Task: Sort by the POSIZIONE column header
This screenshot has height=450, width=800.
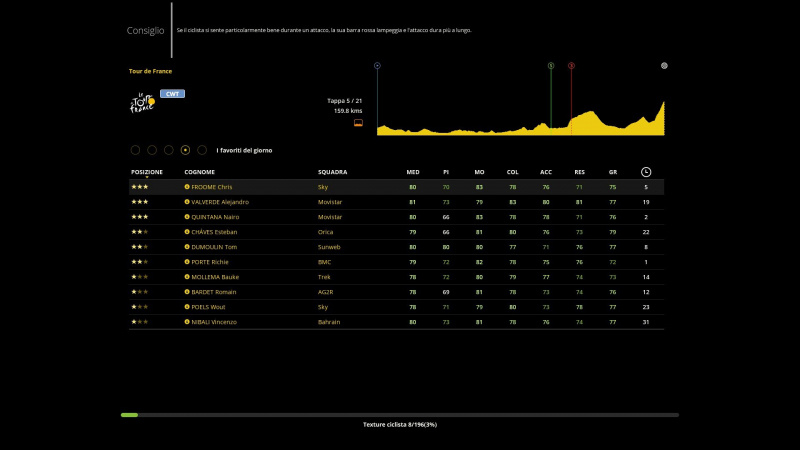Action: [x=147, y=172]
